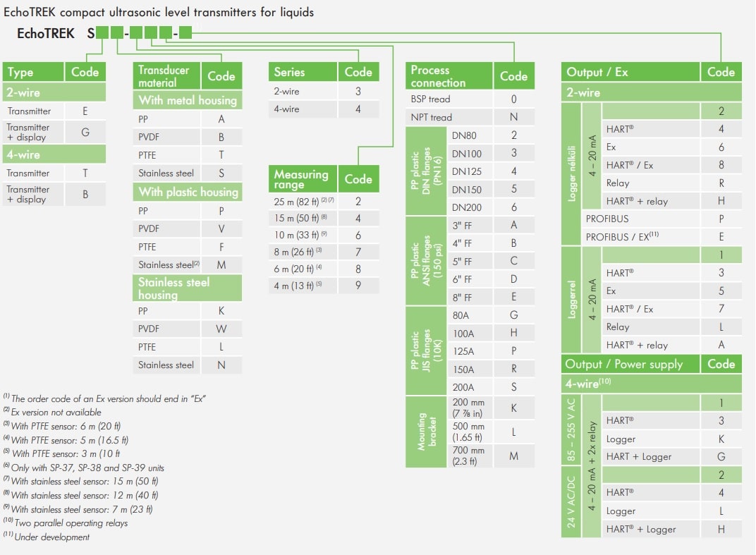Select the '6 m (20 ft)' measuring range
Screen dimensions: 756x555
click(324, 269)
